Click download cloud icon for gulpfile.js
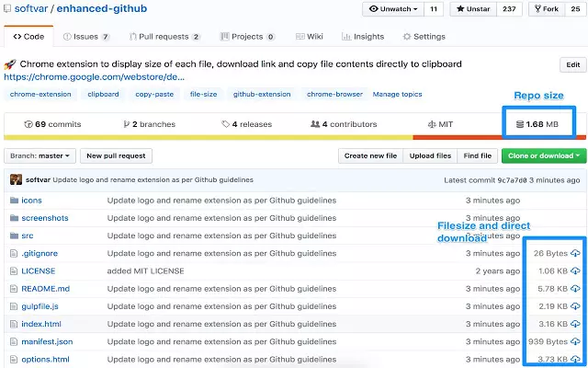 click(x=575, y=306)
